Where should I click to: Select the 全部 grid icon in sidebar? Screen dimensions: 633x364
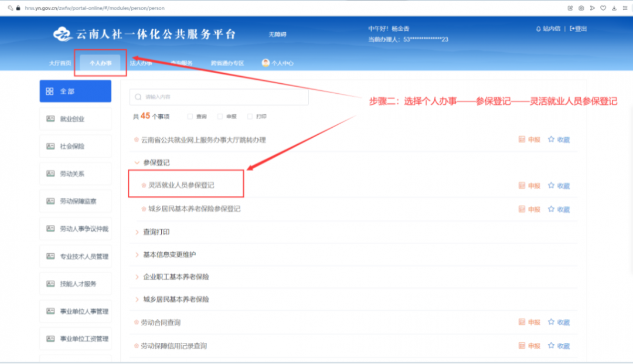(x=50, y=91)
